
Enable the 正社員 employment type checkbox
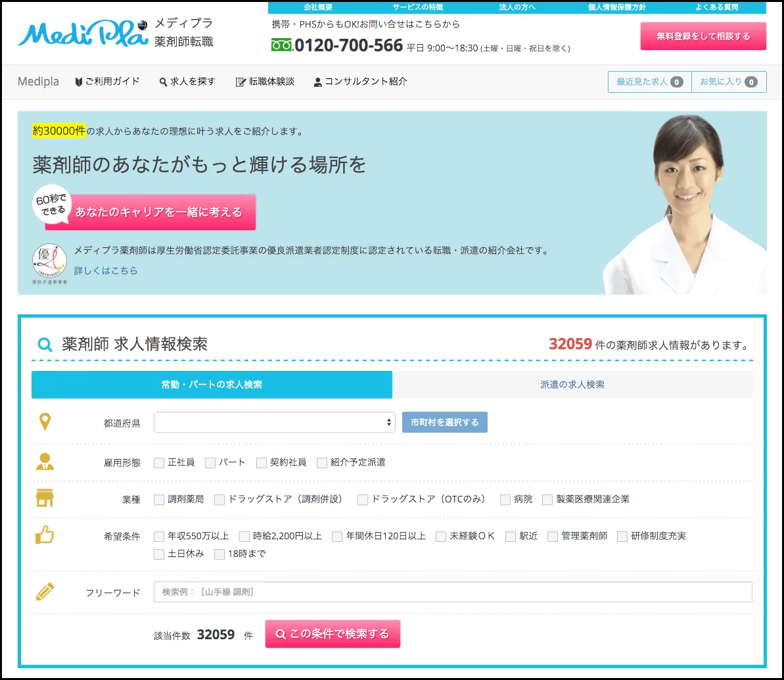click(158, 462)
